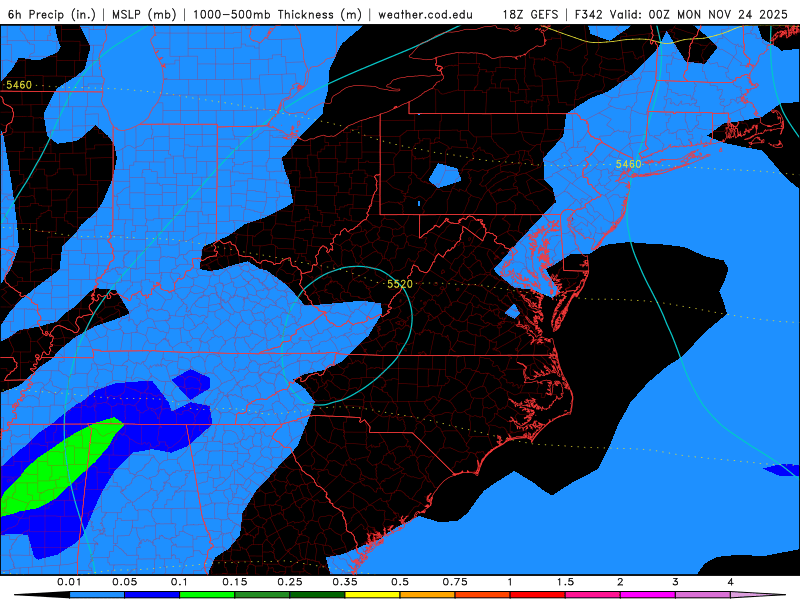Click the '18Z GEFS' model run label
Screen dimensions: 800x600
point(530,14)
